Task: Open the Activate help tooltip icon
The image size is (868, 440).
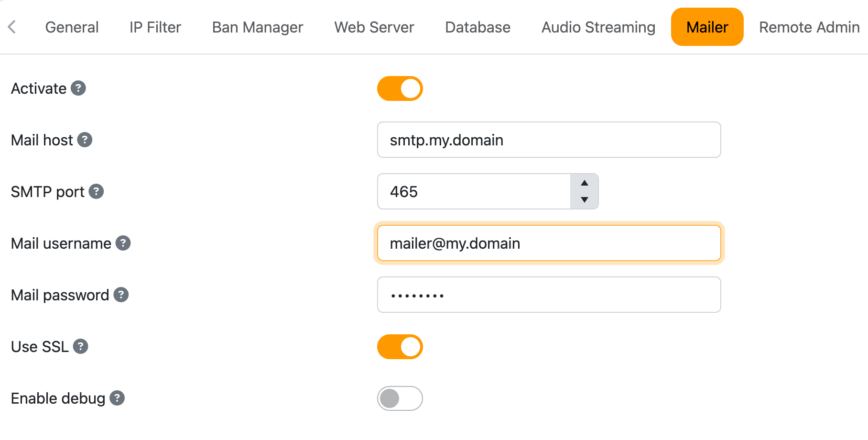Action: (x=79, y=88)
